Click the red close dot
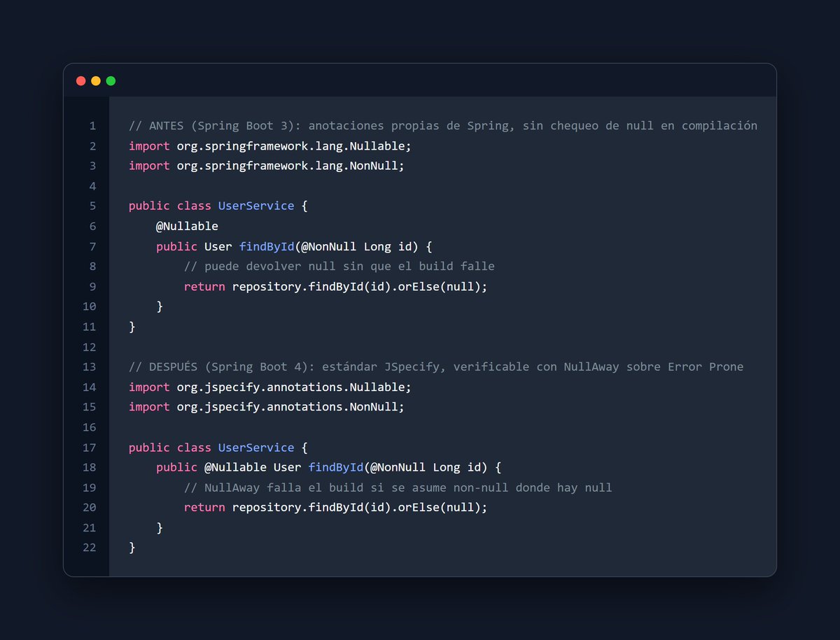 tap(81, 81)
